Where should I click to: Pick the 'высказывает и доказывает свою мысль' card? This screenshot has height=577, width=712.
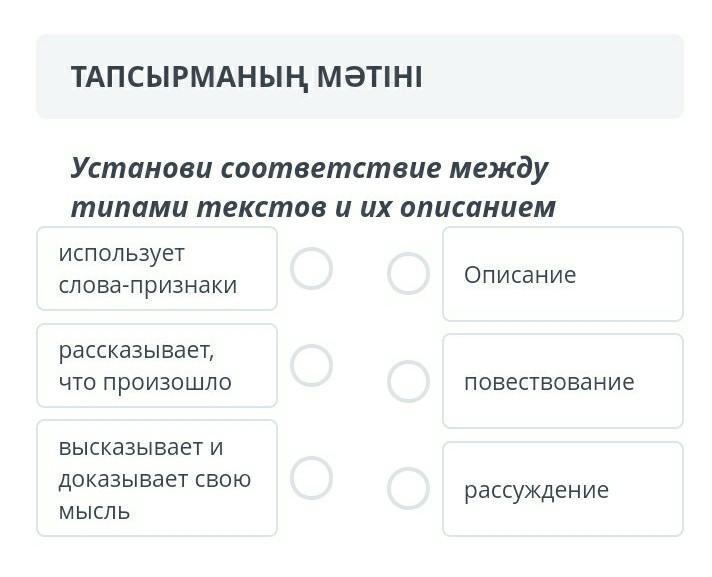(157, 479)
